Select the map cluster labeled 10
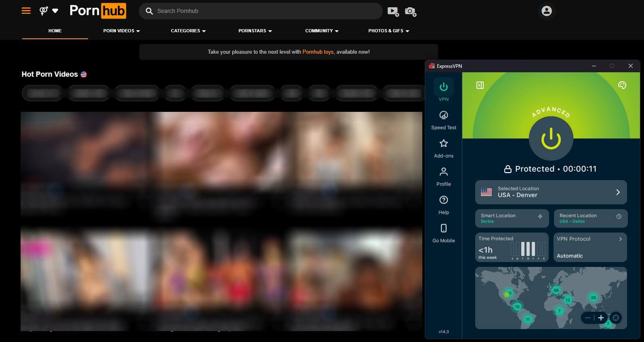 (x=517, y=307)
